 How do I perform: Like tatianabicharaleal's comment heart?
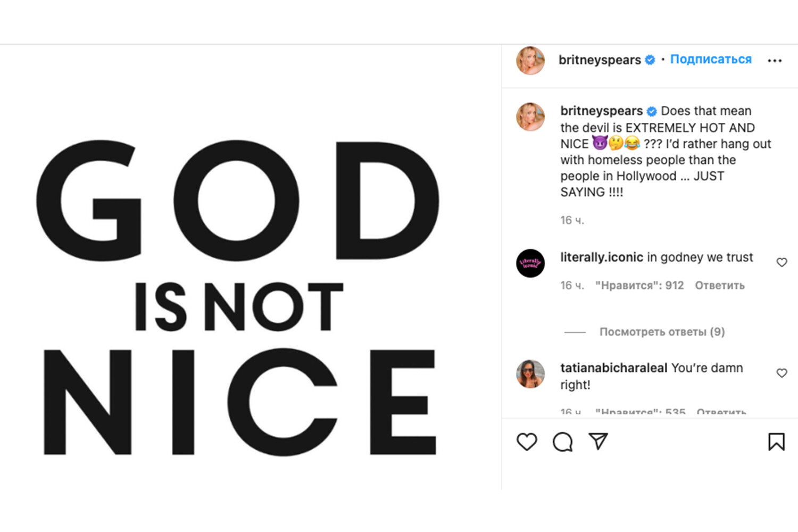[x=782, y=373]
